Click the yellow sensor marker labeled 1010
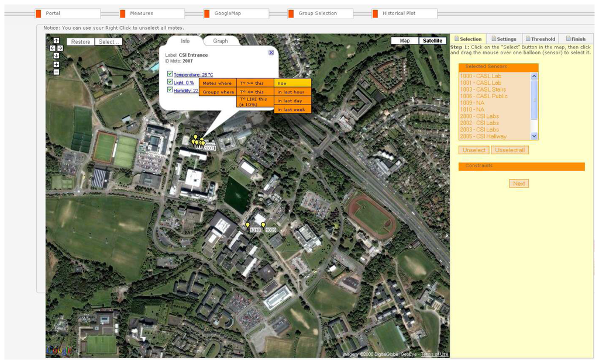Viewport: 599px width, 364px height. pyautogui.click(x=247, y=225)
